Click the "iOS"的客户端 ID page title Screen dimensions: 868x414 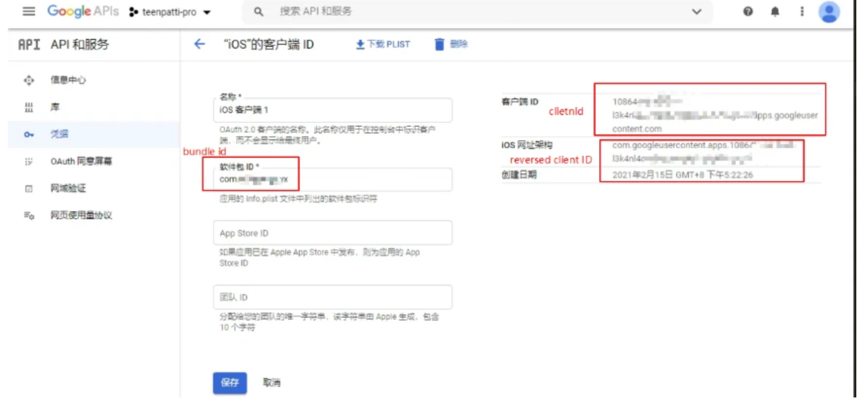pyautogui.click(x=269, y=44)
